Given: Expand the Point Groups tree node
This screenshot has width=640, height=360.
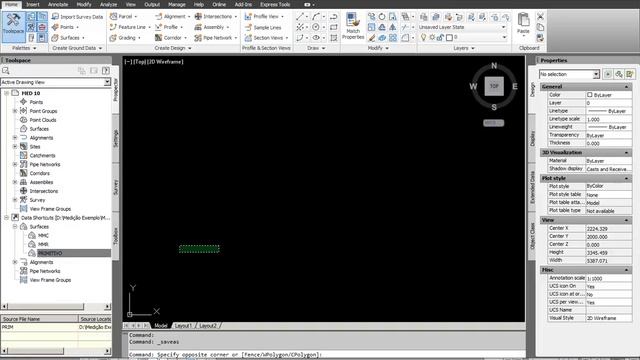Looking at the screenshot, I should [x=15, y=111].
